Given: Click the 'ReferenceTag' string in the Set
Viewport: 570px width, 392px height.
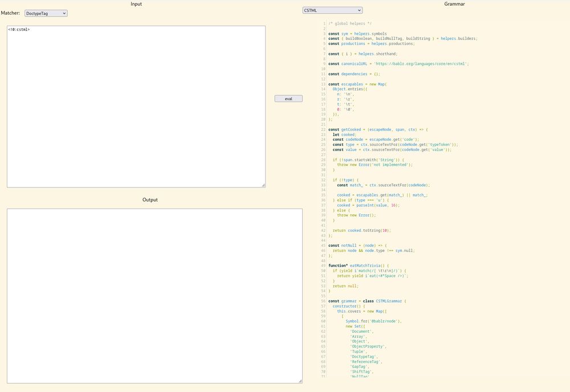Looking at the screenshot, I should click(366, 362).
